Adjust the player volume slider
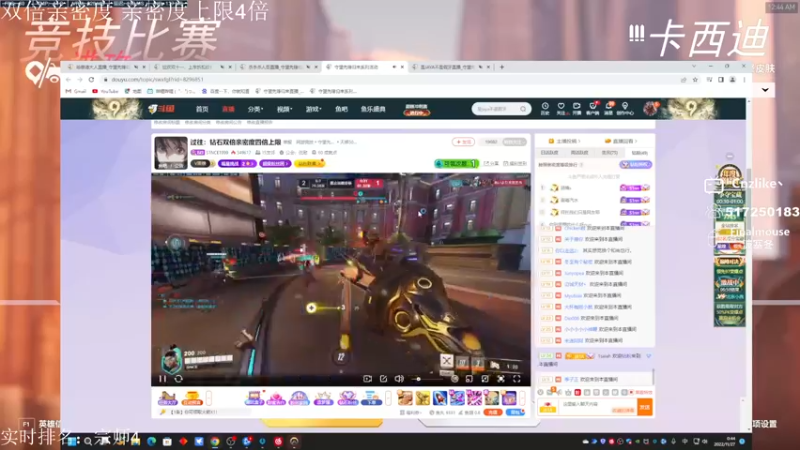800x450 pixels. (428, 379)
